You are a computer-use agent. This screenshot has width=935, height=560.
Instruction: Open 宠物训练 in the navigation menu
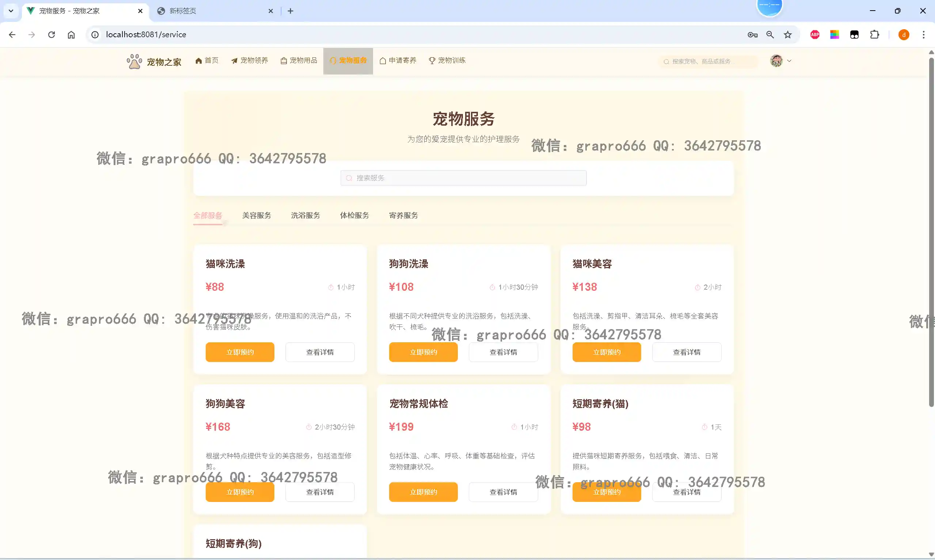click(447, 60)
